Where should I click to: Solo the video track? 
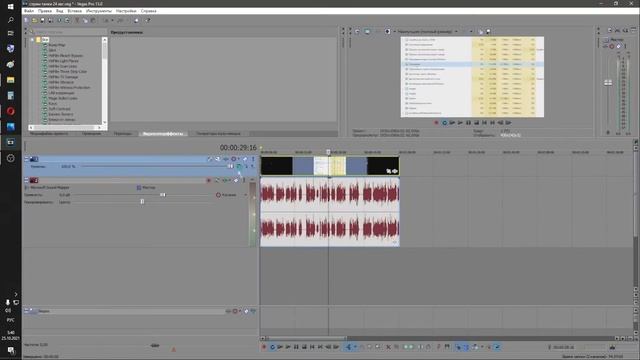click(253, 159)
